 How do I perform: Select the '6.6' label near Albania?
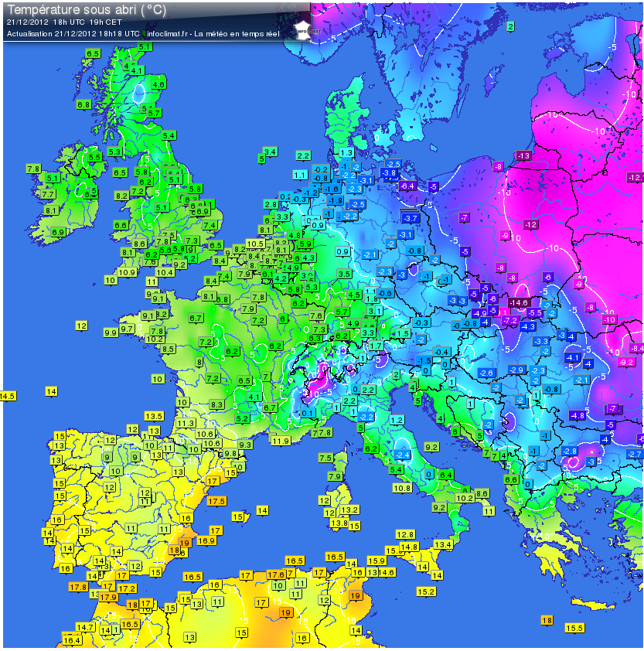coord(511,479)
